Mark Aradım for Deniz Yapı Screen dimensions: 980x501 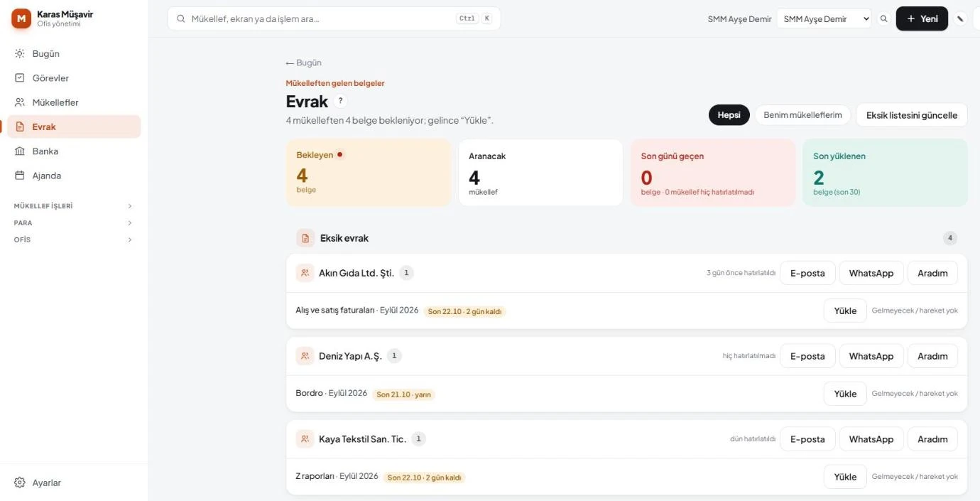932,356
